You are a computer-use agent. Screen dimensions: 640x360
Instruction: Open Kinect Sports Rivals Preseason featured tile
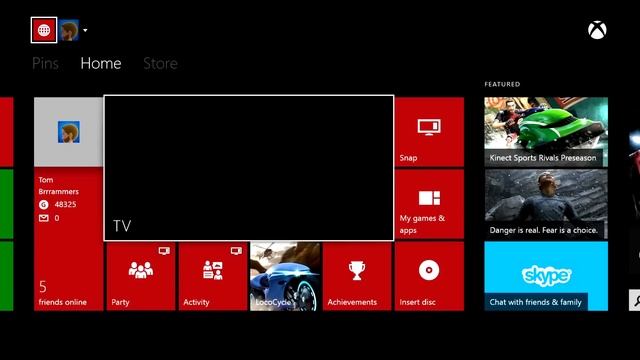click(x=546, y=131)
